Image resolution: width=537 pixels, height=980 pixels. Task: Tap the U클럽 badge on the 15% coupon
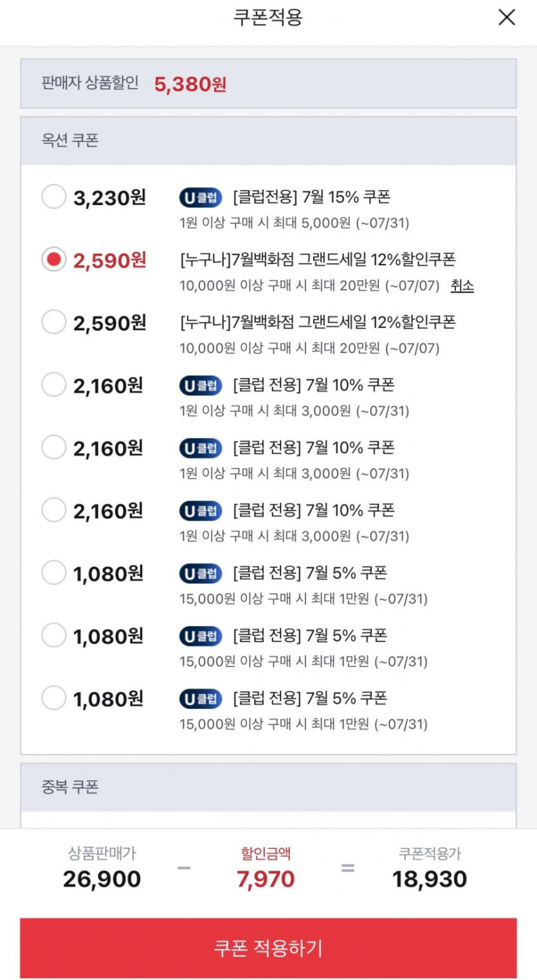[x=200, y=197]
